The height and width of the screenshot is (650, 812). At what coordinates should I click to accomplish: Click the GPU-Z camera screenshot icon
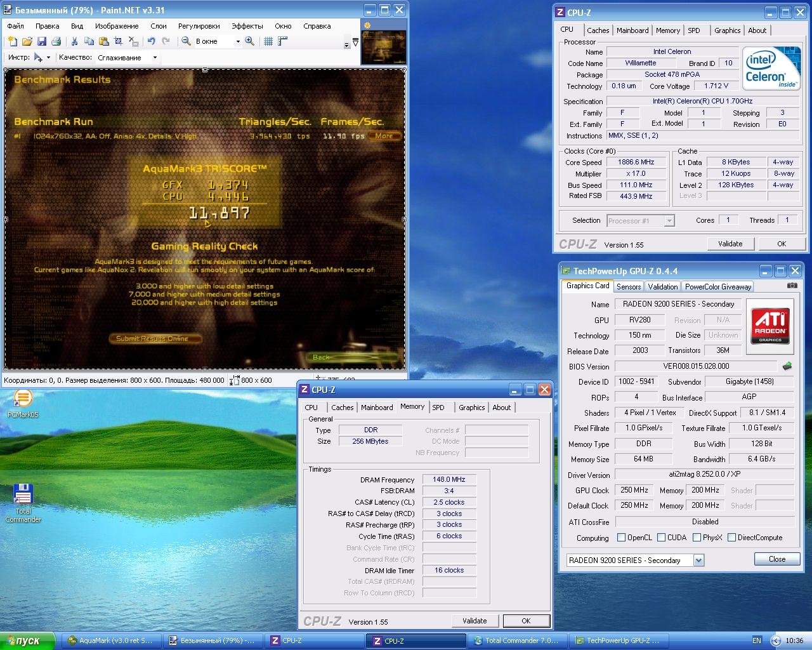point(792,286)
